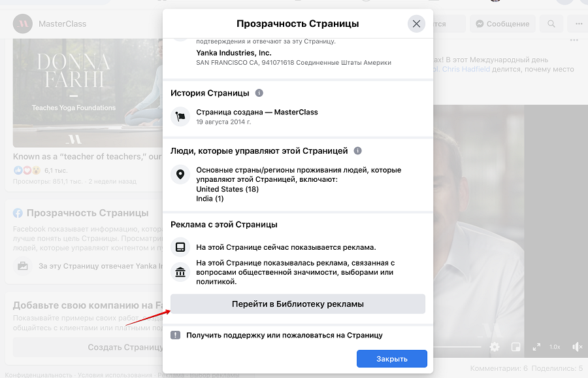Click the Yanka Industries, Inc. text

tap(234, 53)
